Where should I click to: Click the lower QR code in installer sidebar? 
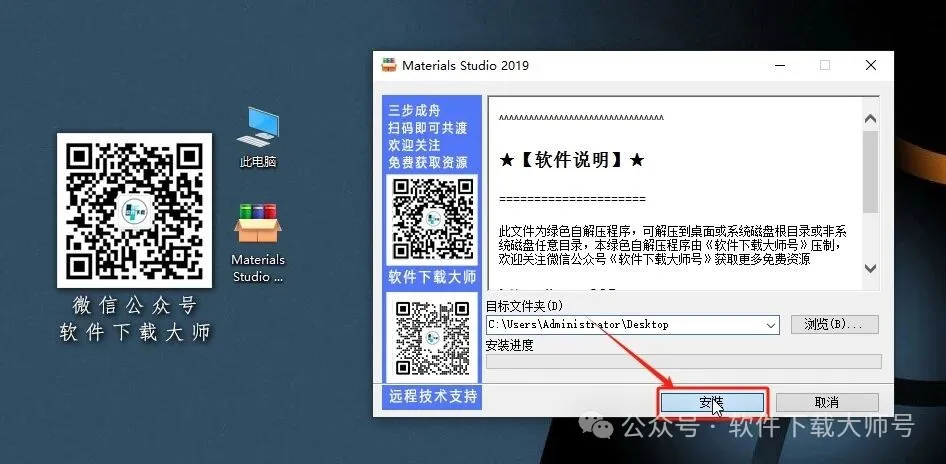tap(432, 338)
